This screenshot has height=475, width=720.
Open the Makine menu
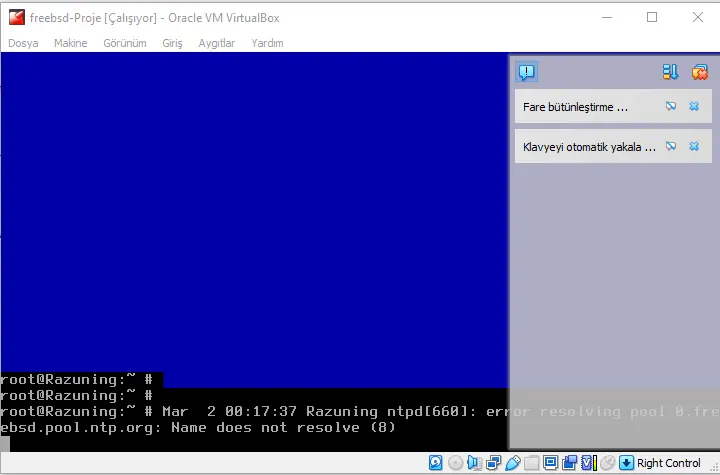[x=70, y=43]
